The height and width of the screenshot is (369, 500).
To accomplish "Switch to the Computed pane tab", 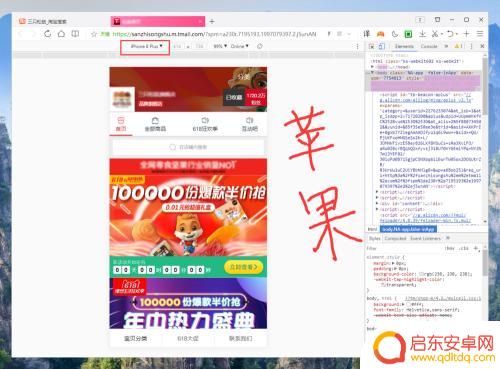I will point(395,238).
